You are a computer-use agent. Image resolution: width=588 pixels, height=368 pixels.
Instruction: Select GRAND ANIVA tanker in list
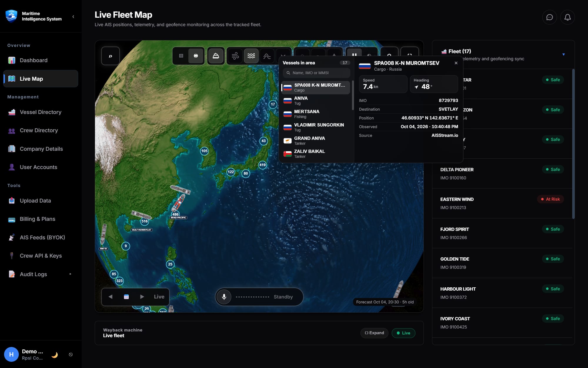316,141
